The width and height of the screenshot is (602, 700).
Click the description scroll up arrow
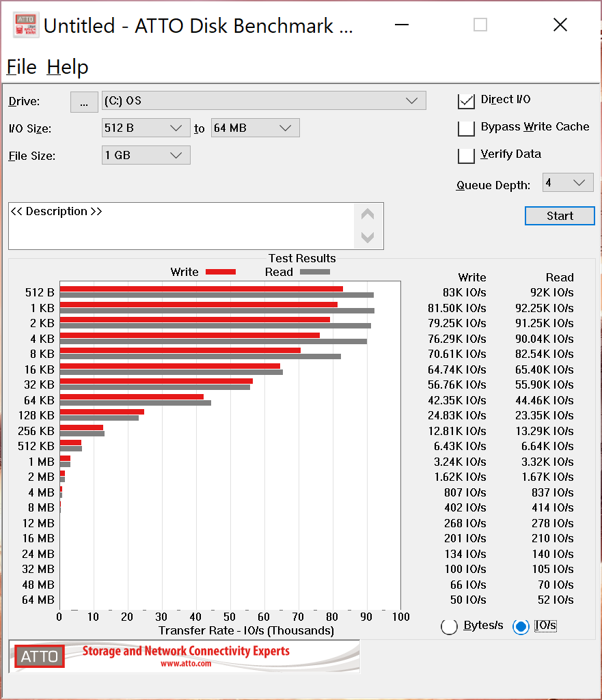click(368, 214)
